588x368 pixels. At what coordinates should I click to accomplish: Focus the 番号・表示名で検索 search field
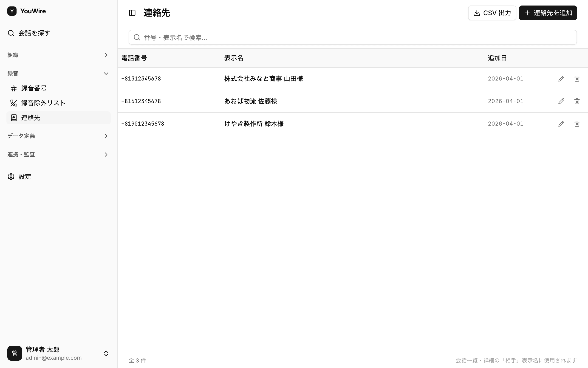pyautogui.click(x=353, y=37)
